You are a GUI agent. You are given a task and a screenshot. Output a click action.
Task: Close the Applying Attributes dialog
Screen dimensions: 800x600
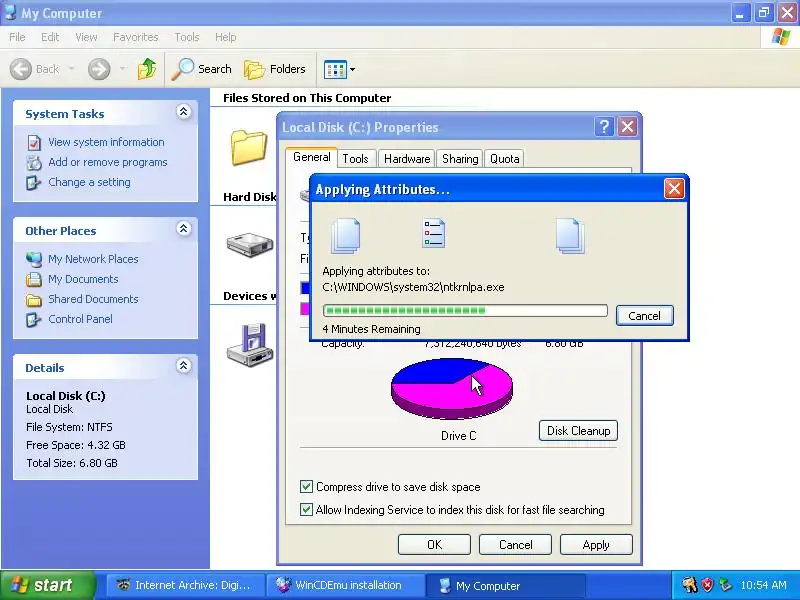(674, 189)
